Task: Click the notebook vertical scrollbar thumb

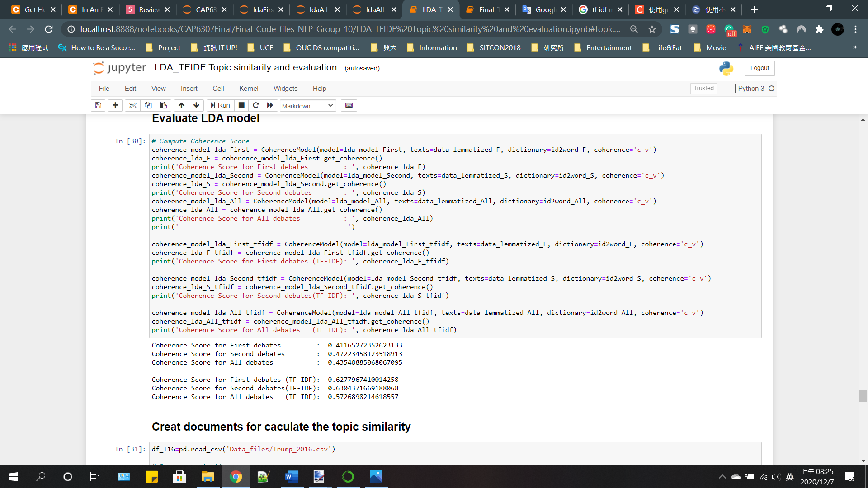Action: click(863, 396)
